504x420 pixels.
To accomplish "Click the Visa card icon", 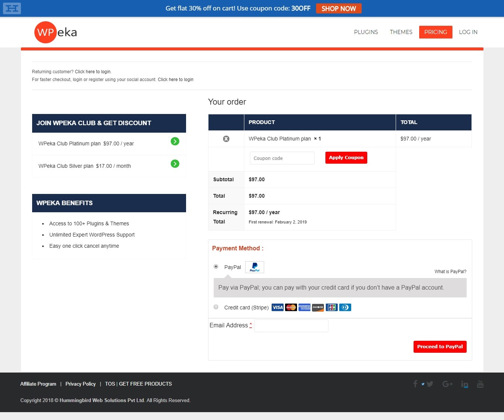I will pyautogui.click(x=278, y=308).
